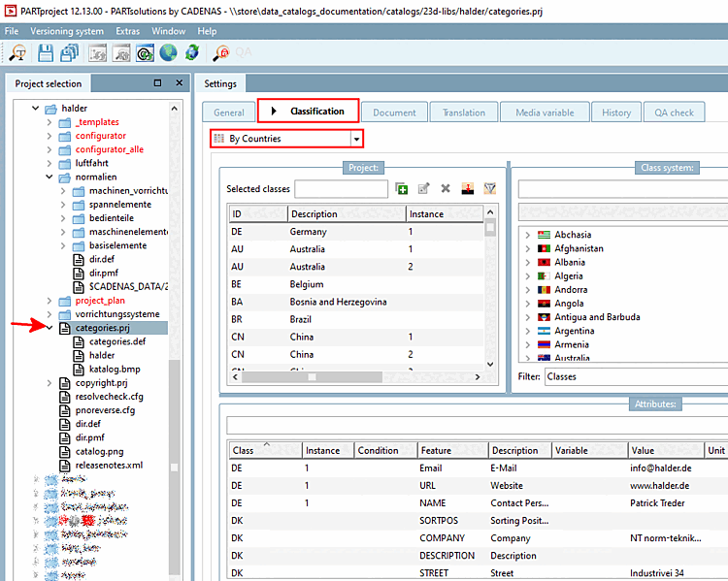Open the Extras menu

pos(128,31)
